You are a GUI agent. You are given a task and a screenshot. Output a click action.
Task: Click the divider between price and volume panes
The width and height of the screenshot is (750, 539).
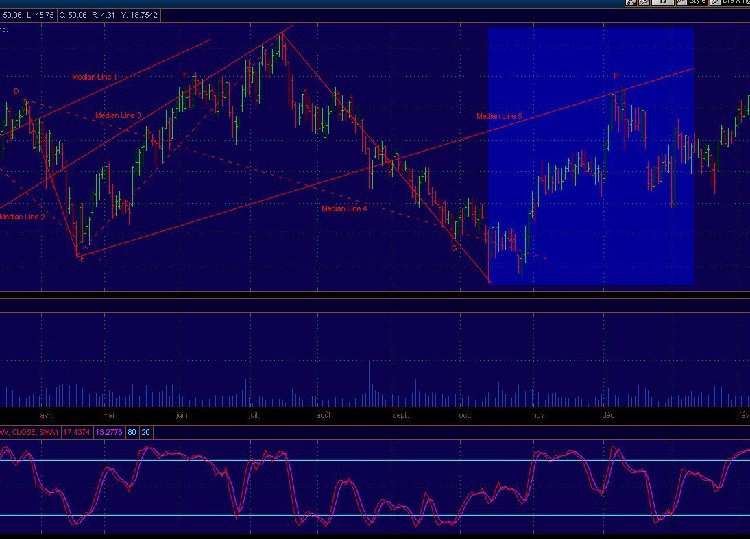pyautogui.click(x=375, y=295)
